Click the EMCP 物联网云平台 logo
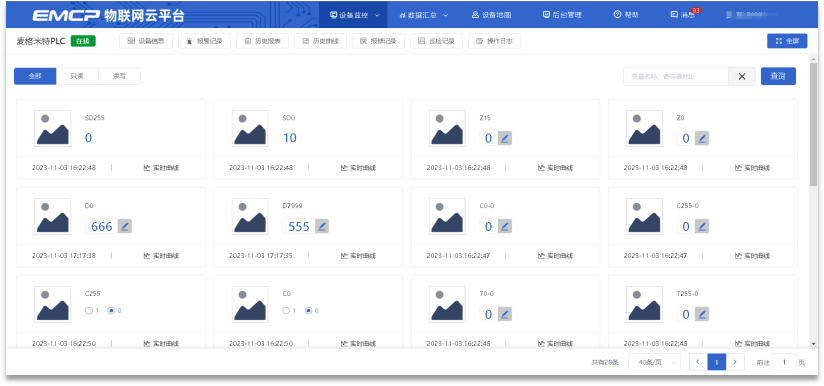This screenshot has width=824, height=386. click(x=108, y=15)
